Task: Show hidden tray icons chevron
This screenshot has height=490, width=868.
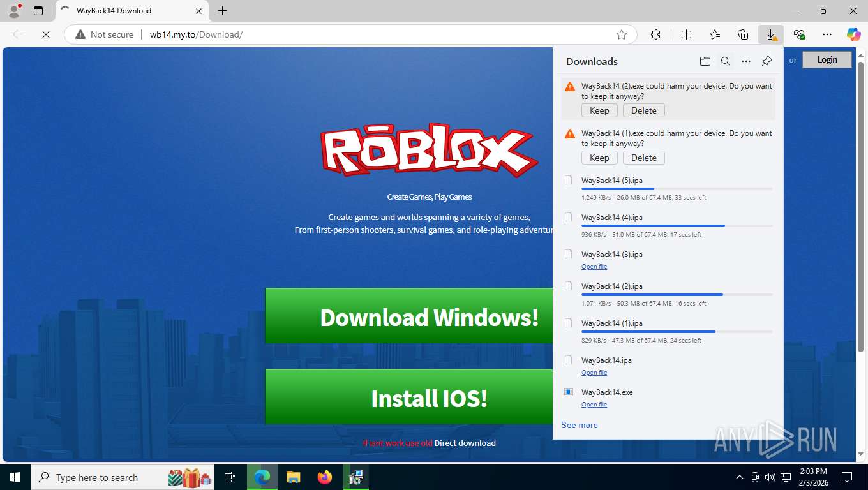Action: (x=740, y=477)
